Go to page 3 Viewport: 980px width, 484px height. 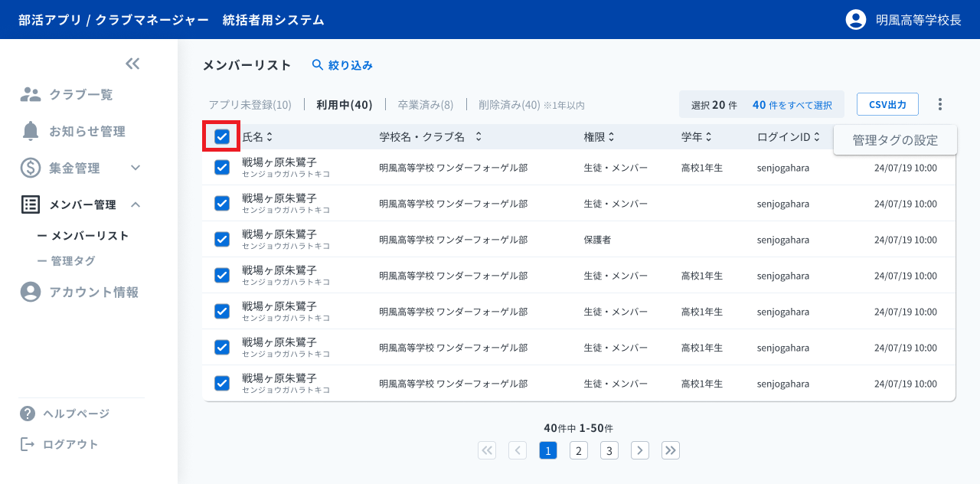[609, 450]
